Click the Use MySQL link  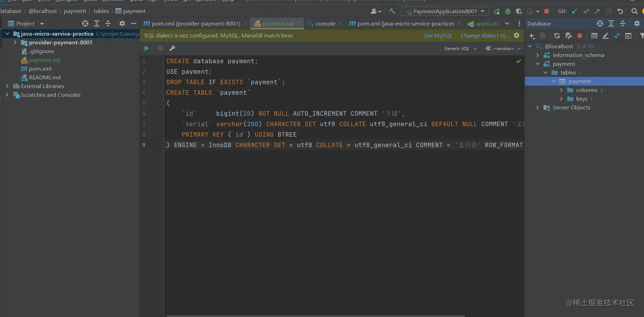point(438,35)
